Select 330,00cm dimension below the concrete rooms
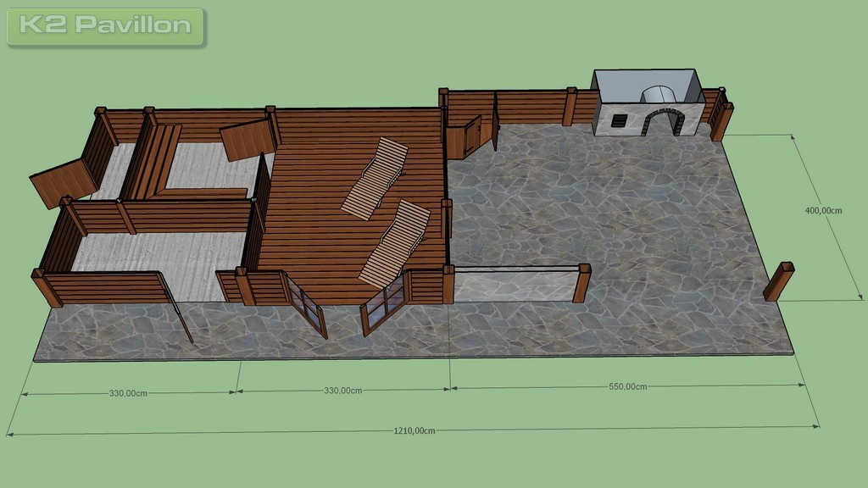The height and width of the screenshot is (488, 868). tap(128, 393)
